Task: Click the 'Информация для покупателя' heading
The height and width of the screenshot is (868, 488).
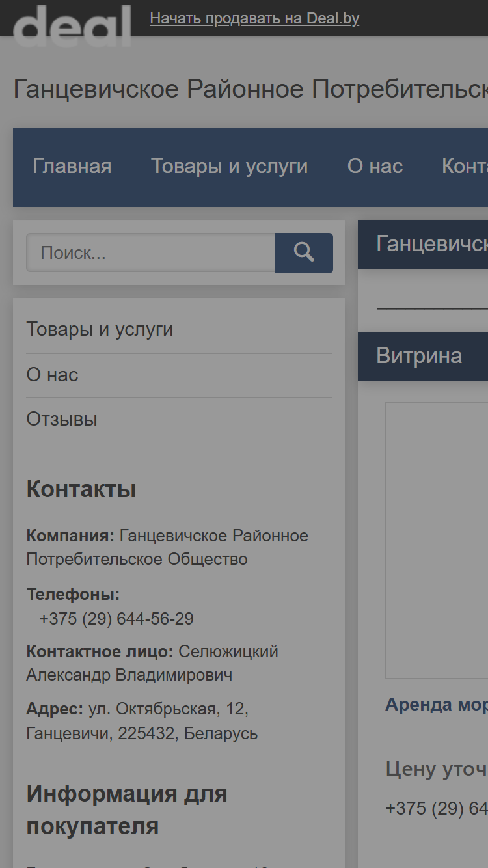Action: coord(127,810)
